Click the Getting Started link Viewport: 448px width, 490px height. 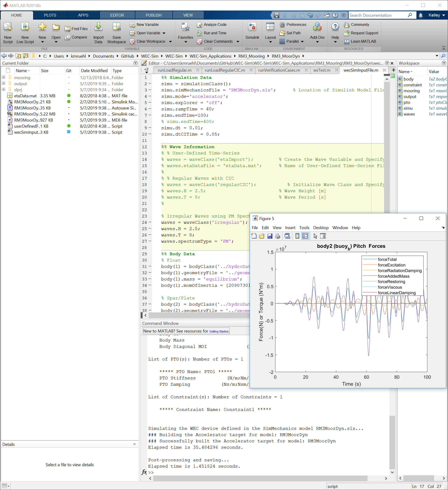[219, 331]
